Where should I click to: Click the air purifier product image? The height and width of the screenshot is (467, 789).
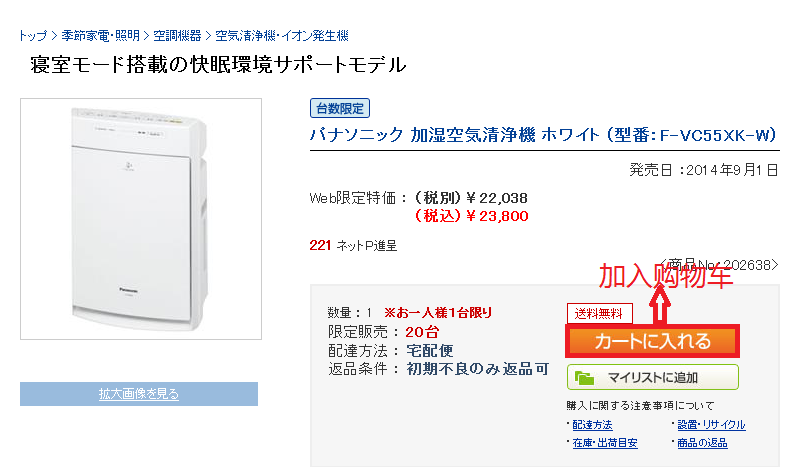tap(141, 218)
